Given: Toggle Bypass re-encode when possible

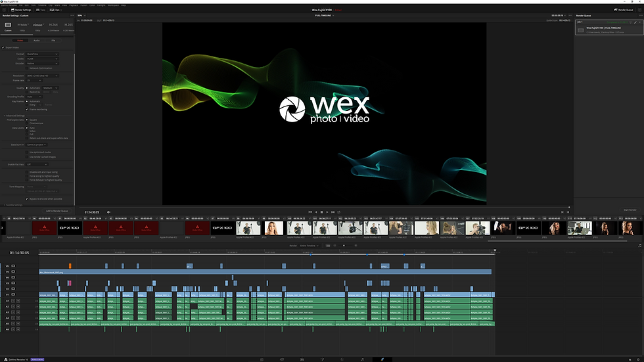Looking at the screenshot, I should (27, 199).
